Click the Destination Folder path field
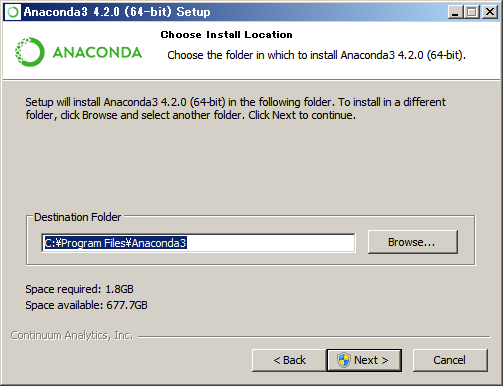 (198, 243)
